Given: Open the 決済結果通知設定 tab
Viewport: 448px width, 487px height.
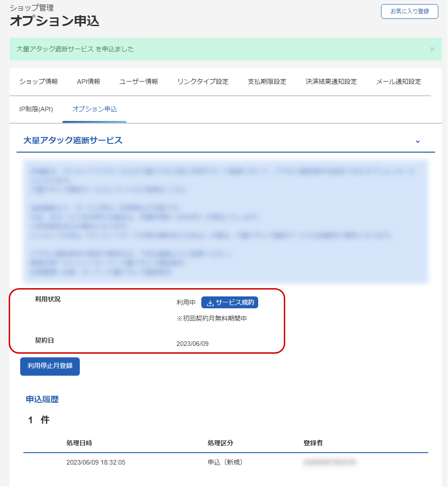Looking at the screenshot, I should pos(331,82).
